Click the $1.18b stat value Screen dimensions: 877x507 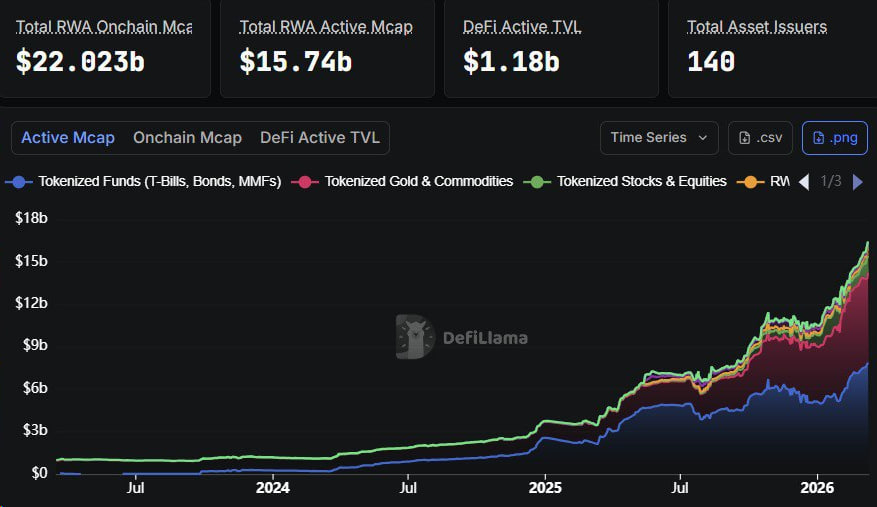click(511, 62)
